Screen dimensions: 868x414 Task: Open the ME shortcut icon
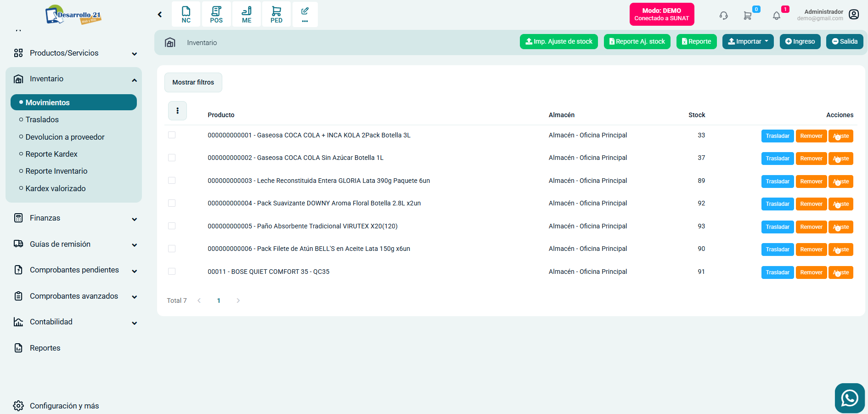[x=247, y=14]
